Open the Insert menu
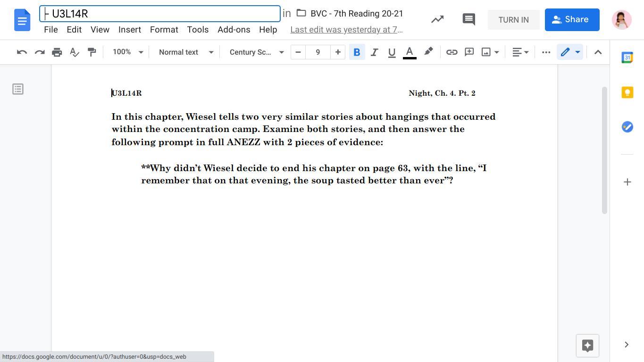Screen dimensions: 644x362 point(130,30)
